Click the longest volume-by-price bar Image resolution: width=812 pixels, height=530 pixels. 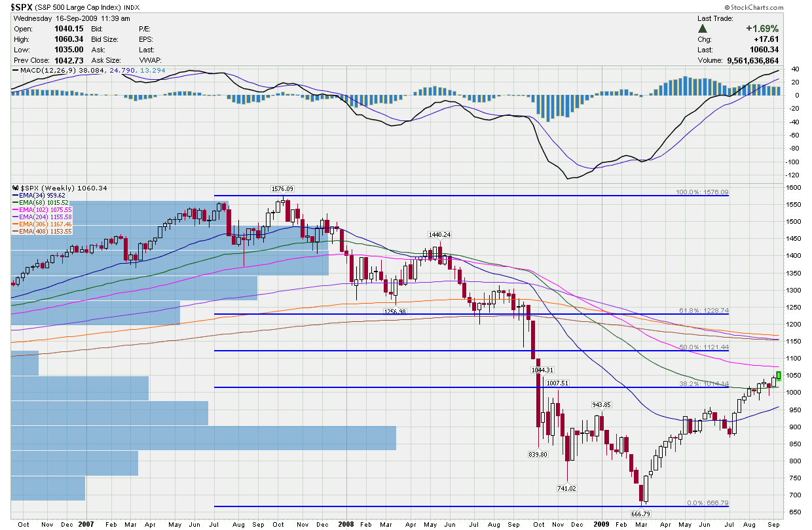click(204, 438)
